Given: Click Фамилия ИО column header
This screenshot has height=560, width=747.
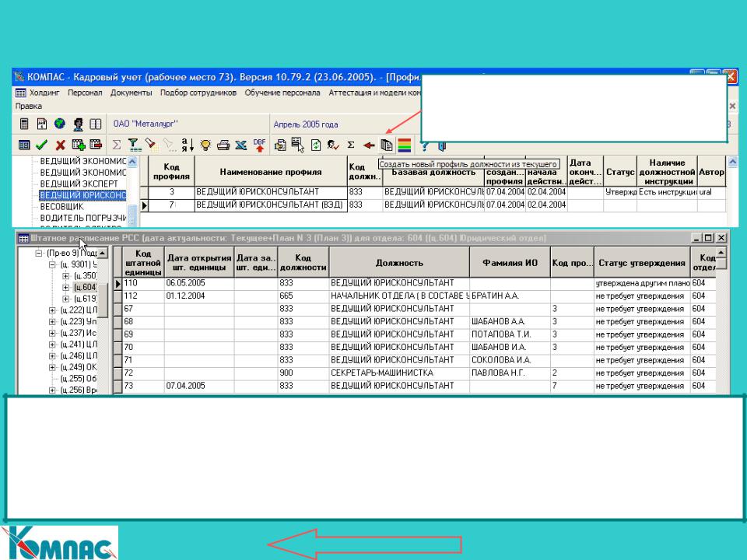Looking at the screenshot, I should [x=510, y=262].
